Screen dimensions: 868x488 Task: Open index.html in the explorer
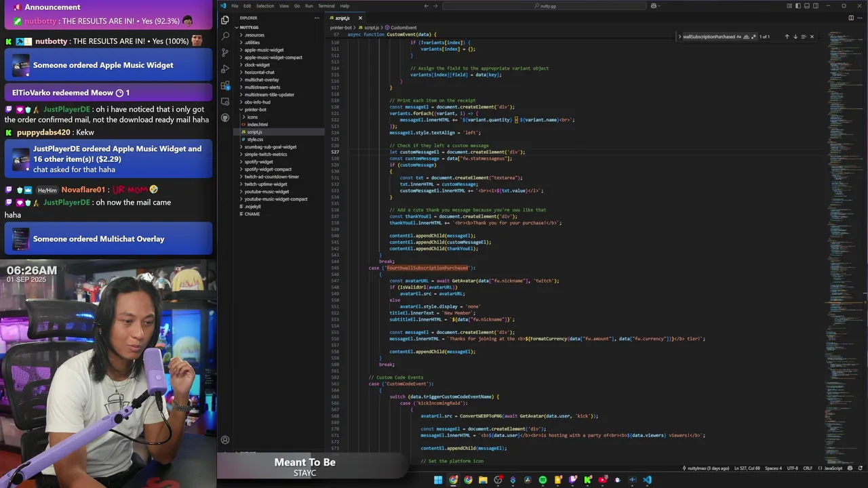[x=258, y=125]
